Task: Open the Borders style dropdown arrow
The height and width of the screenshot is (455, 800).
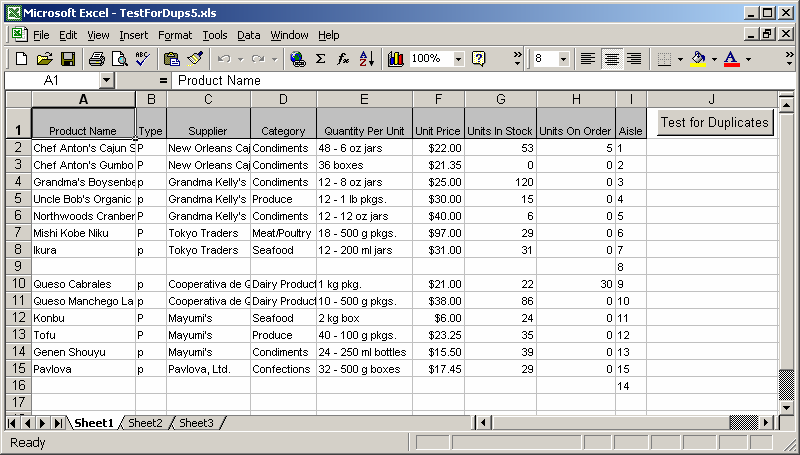Action: click(680, 60)
